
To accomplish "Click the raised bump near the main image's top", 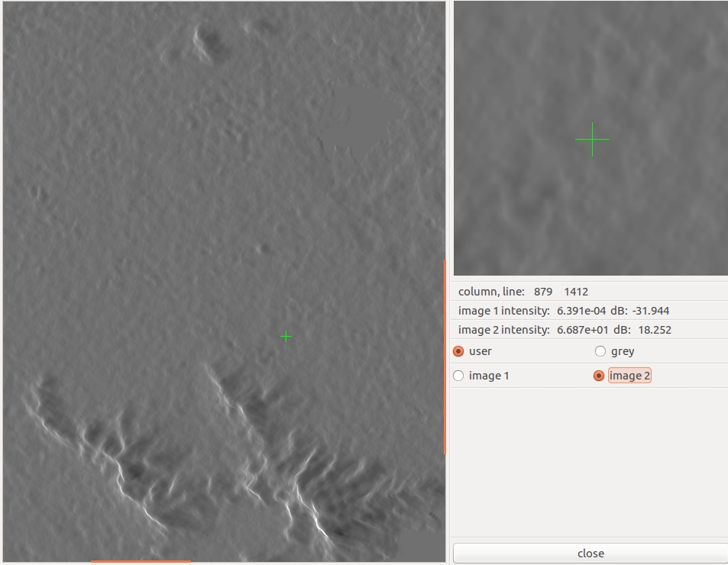I will pyautogui.click(x=207, y=42).
